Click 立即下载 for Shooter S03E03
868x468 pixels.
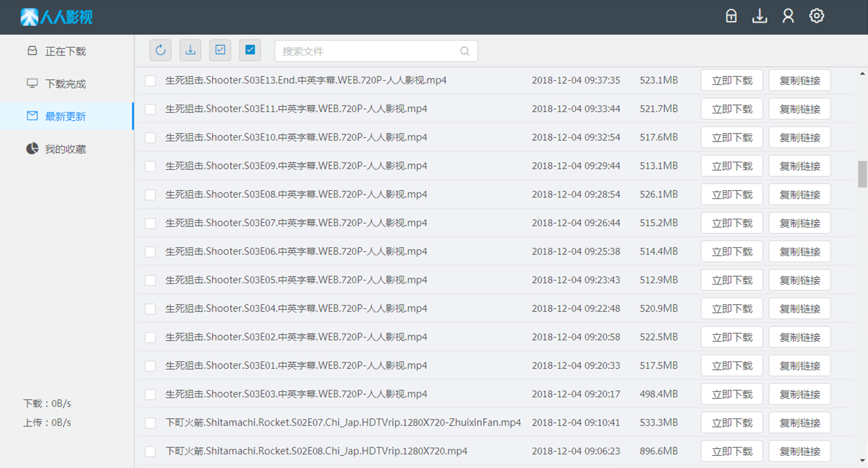(x=732, y=394)
